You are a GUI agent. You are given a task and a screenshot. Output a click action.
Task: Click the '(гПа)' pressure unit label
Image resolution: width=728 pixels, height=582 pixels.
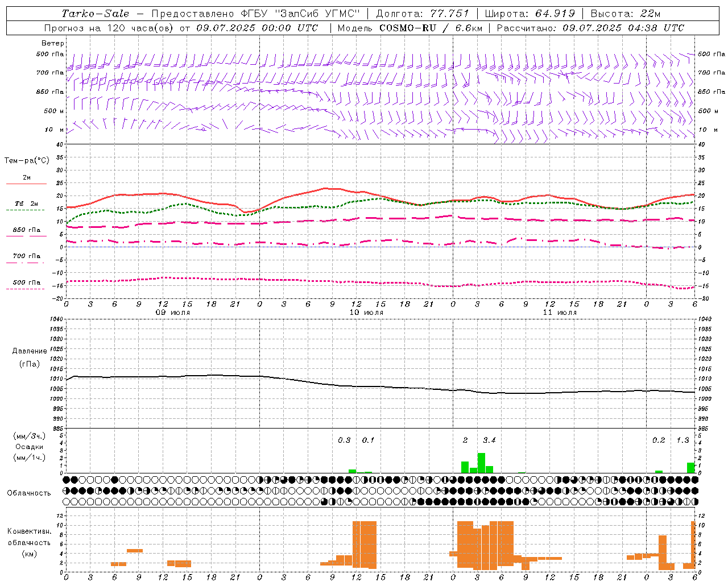click(30, 364)
